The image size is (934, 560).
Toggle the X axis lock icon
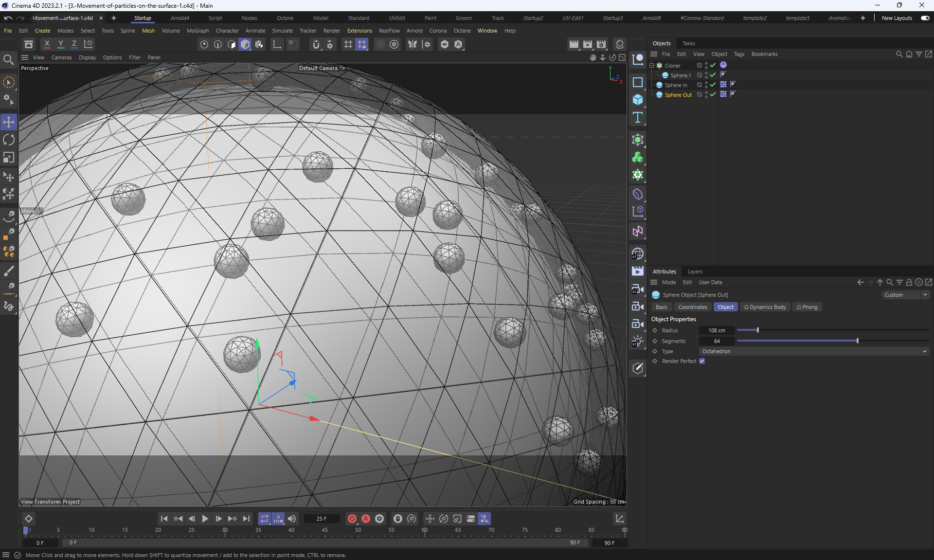[x=47, y=44]
